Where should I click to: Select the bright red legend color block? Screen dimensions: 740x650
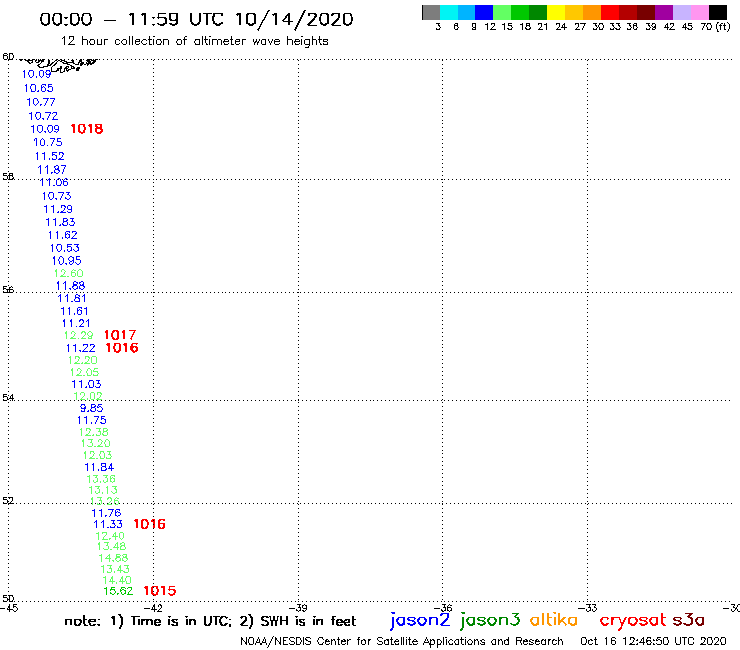pos(610,12)
